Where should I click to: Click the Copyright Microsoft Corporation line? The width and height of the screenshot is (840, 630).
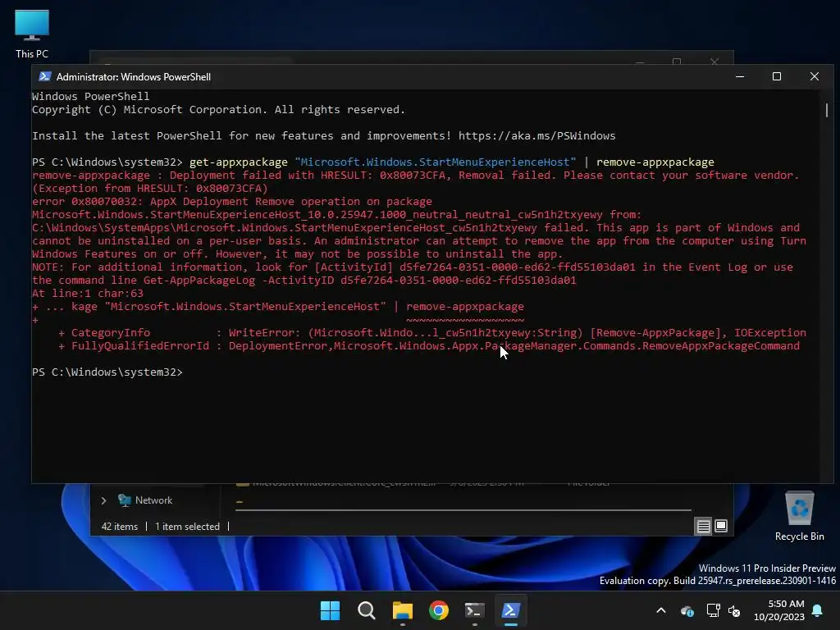point(218,110)
